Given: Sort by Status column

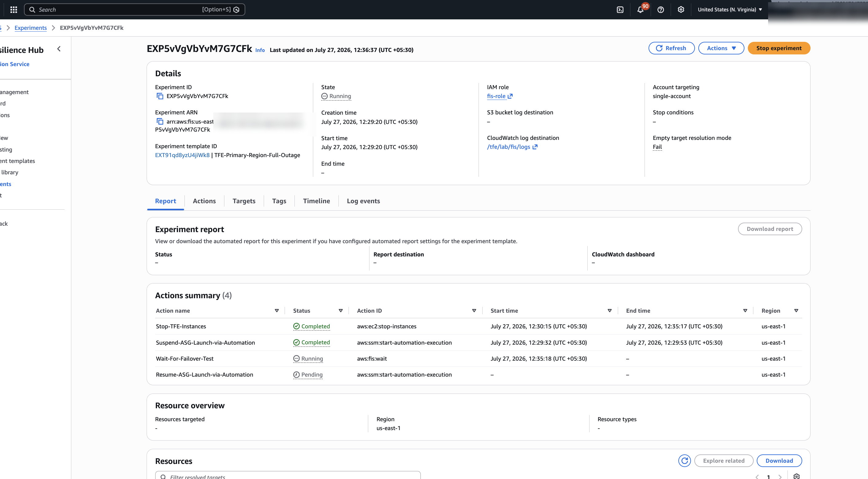Looking at the screenshot, I should coord(341,311).
